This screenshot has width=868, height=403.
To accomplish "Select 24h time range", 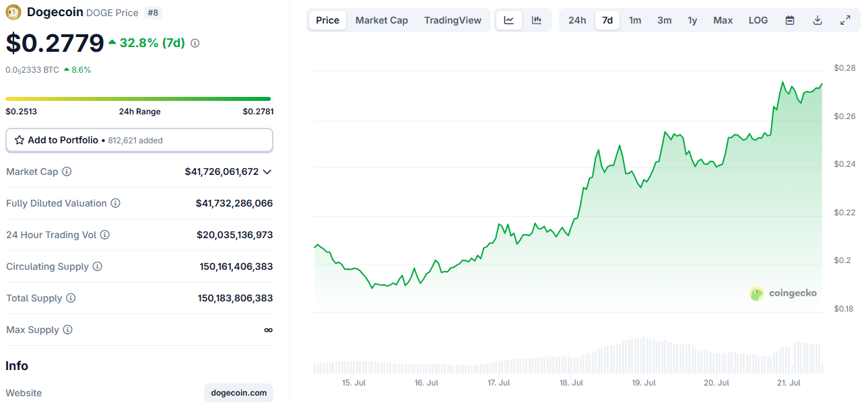I will pyautogui.click(x=577, y=20).
